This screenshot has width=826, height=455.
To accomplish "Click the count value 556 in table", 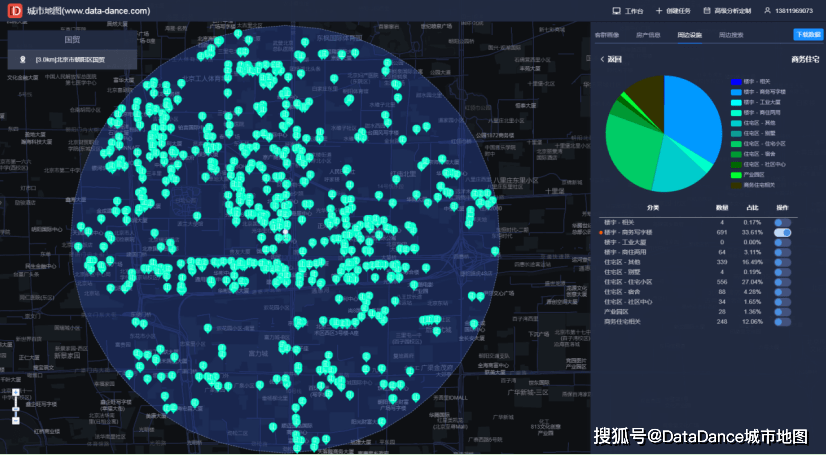I will point(722,282).
